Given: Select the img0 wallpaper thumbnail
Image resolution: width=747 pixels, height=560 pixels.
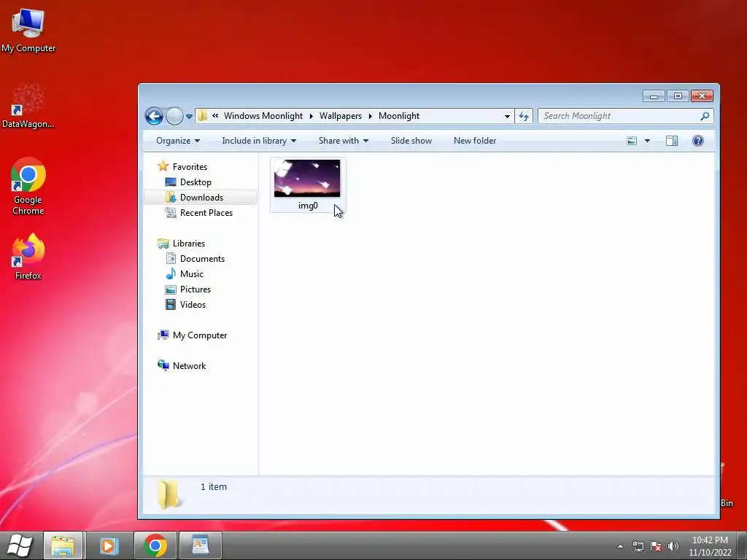Looking at the screenshot, I should [307, 178].
